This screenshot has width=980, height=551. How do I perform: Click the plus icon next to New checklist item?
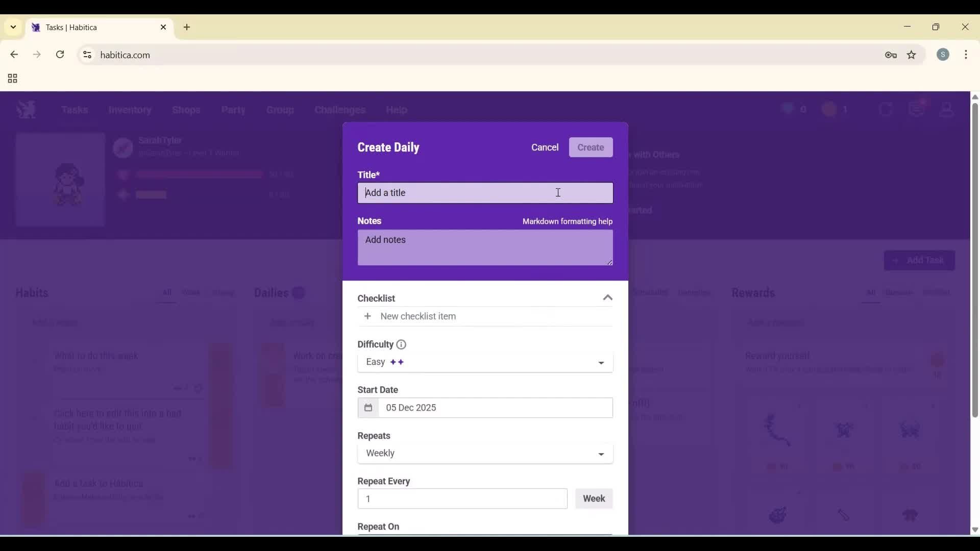[x=367, y=316]
